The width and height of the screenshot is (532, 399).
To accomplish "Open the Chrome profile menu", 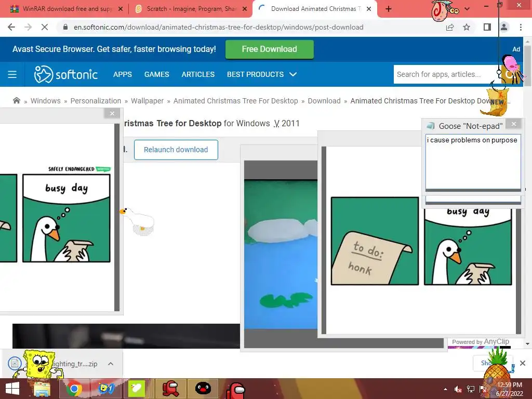I will pos(504,27).
